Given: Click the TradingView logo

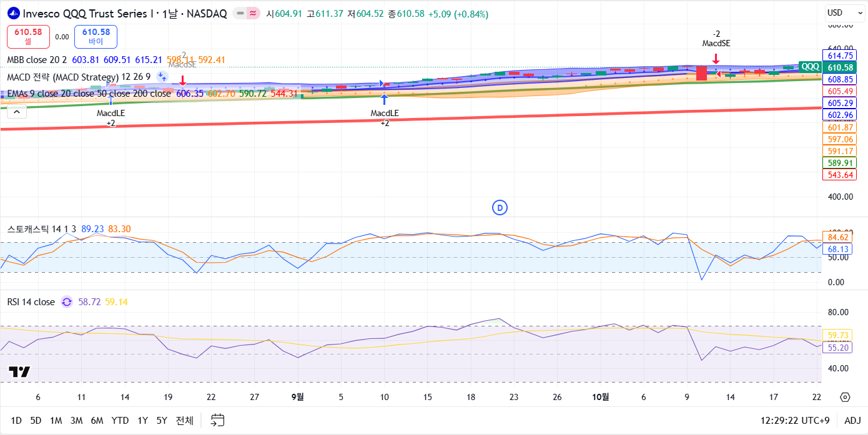Looking at the screenshot, I should click(19, 372).
